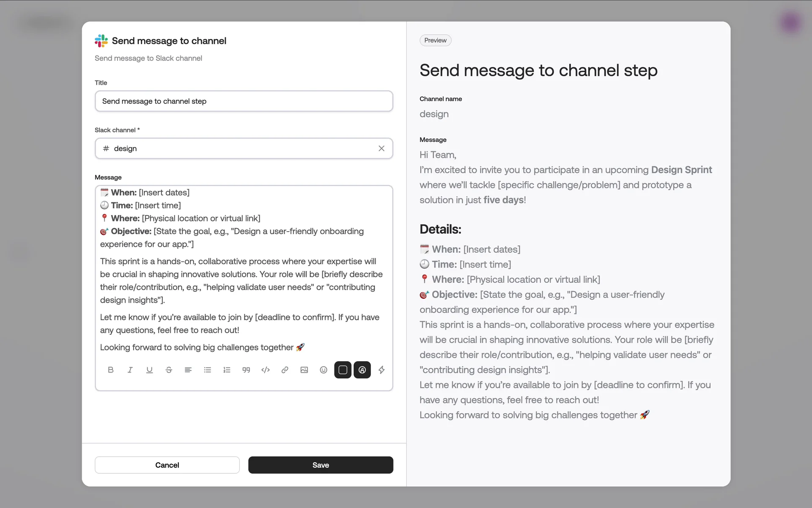This screenshot has width=812, height=508.
Task: Open text alignment options
Action: (x=188, y=370)
